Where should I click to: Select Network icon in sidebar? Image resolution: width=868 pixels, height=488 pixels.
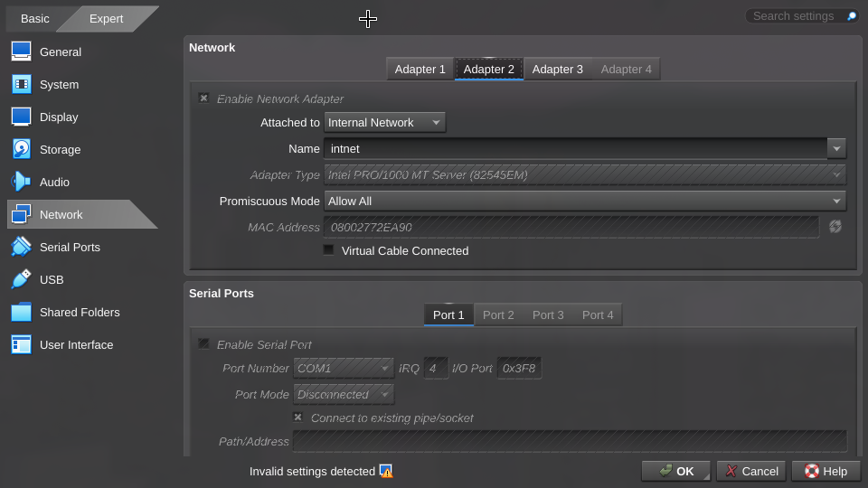21,214
